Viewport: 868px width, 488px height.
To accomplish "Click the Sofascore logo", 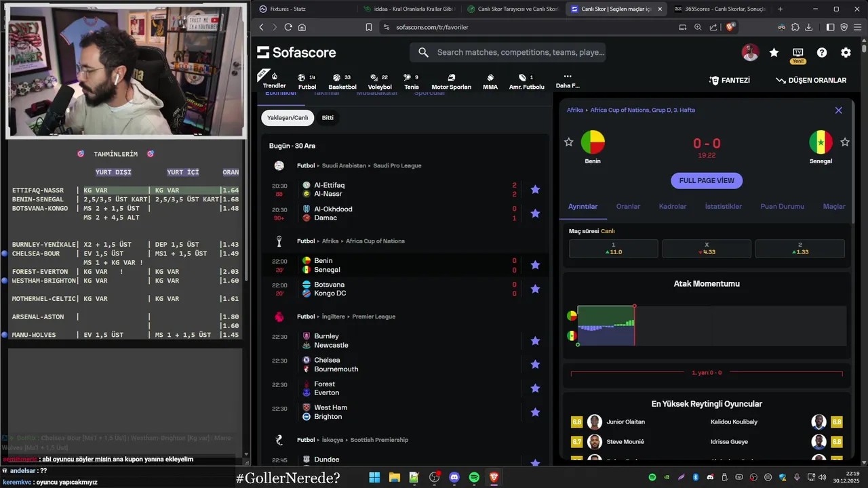I will [296, 52].
